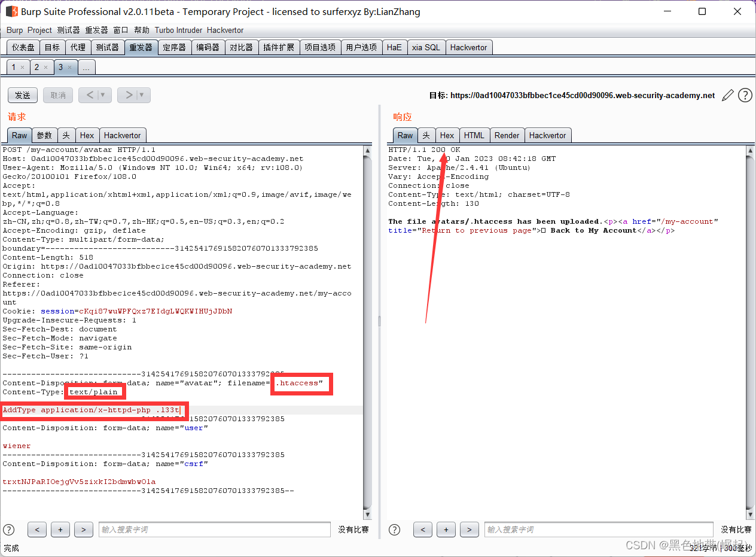Click the help icon beside request search bar
Viewport: 756px width, 557px height.
pos(9,529)
